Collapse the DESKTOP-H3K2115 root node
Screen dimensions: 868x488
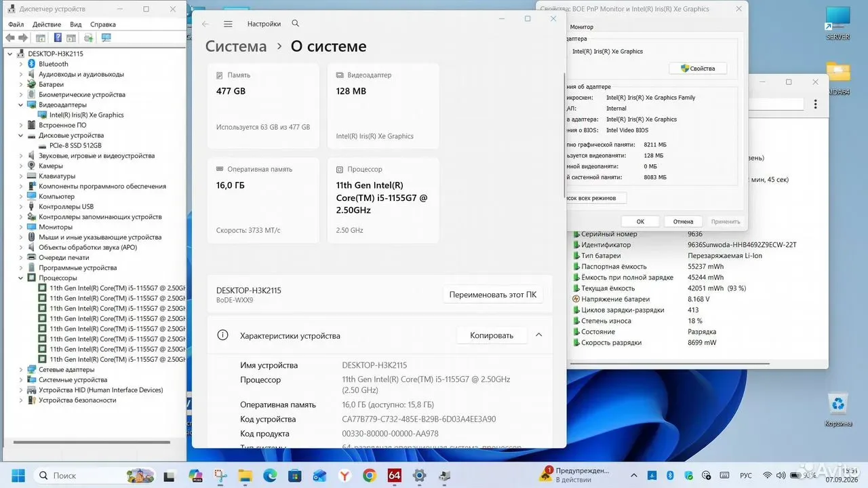coord(10,54)
